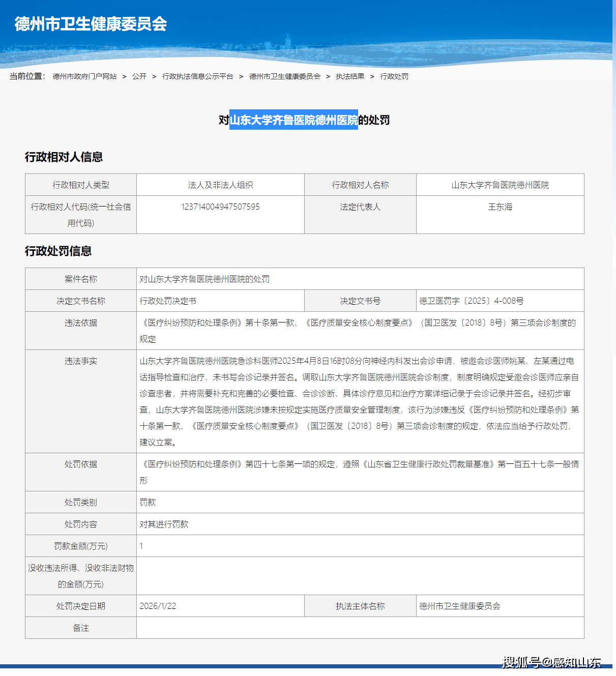Click the 德州市卫生健康委员会 page banner title
This screenshot has height=676, width=616.
coord(92,23)
